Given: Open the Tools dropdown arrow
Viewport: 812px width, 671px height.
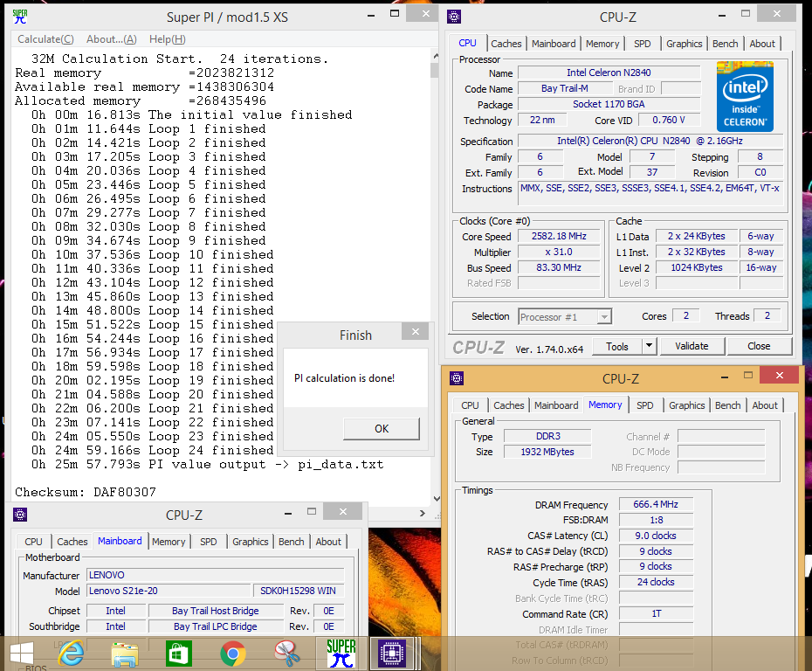Looking at the screenshot, I should pyautogui.click(x=649, y=346).
